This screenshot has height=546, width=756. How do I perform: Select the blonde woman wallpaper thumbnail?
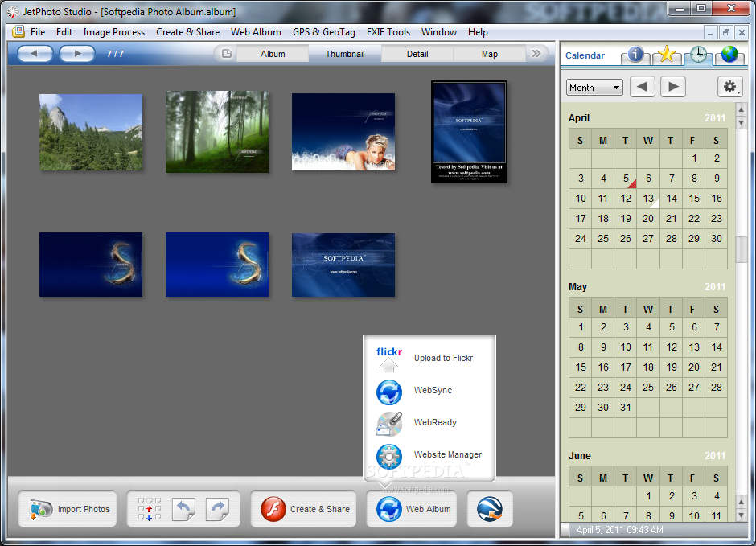pos(343,132)
